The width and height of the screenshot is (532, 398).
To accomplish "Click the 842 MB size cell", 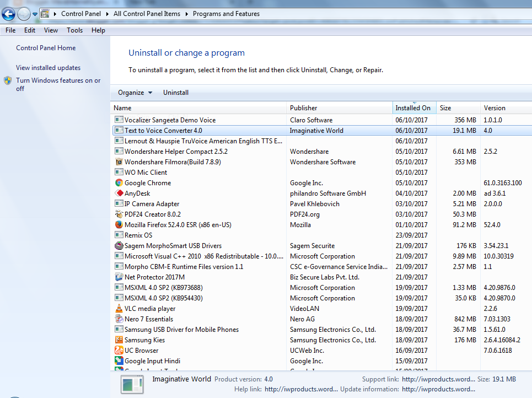I will (465, 319).
